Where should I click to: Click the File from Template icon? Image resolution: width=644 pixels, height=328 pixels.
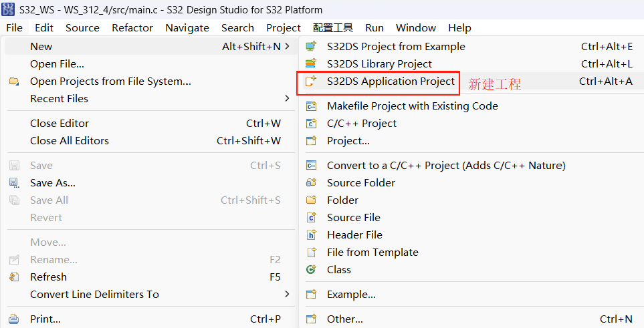point(311,253)
